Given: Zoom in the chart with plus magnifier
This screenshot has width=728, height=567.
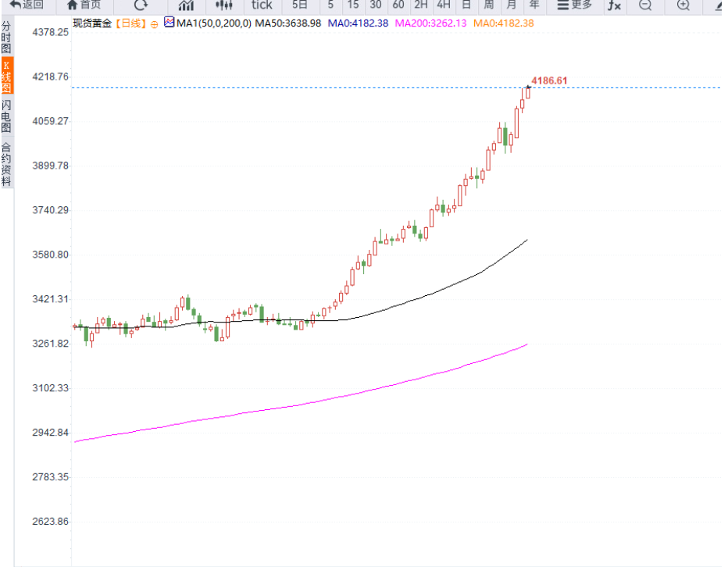Looking at the screenshot, I should [683, 5].
